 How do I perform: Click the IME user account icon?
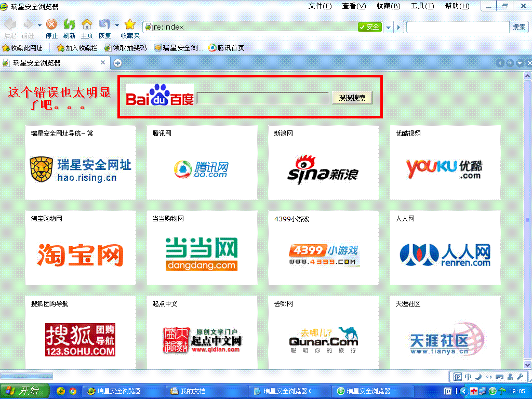[510, 377]
